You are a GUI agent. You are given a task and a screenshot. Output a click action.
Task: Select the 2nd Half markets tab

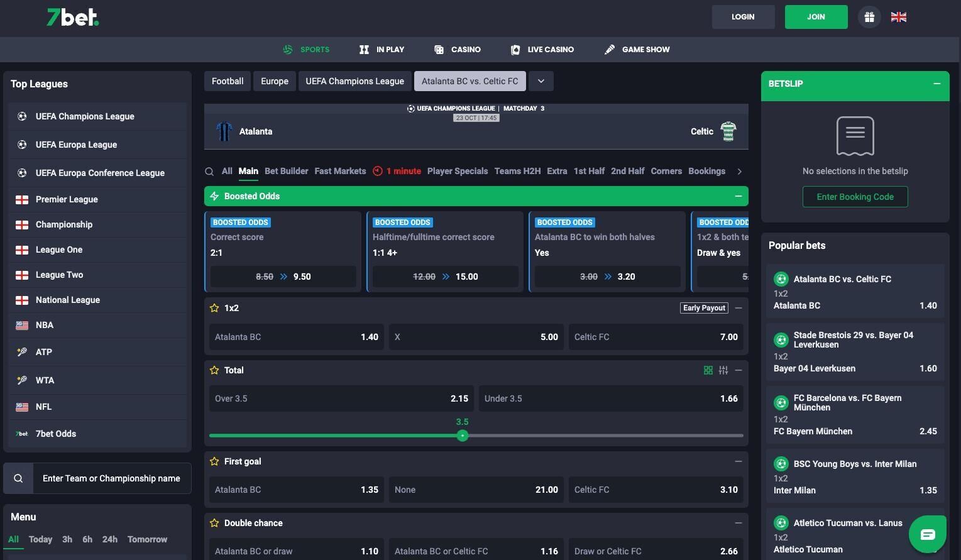(627, 171)
